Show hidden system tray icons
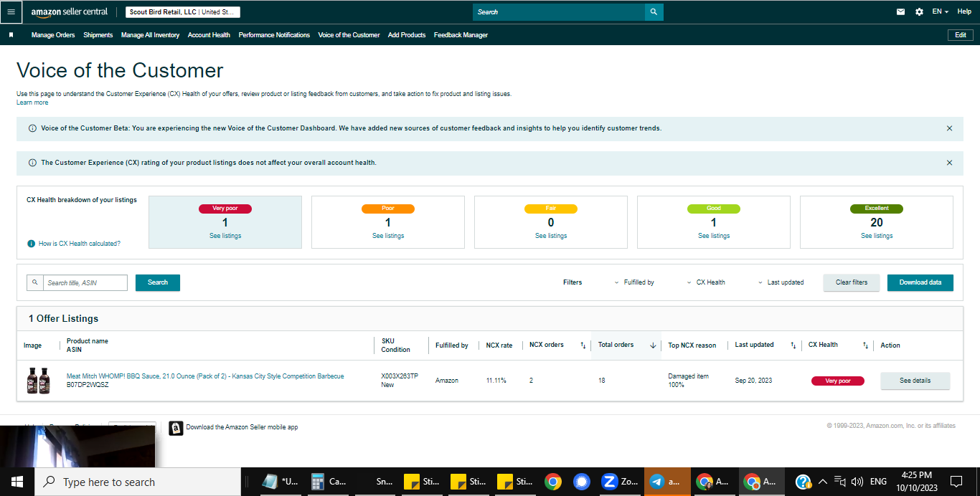The width and height of the screenshot is (980, 496). coord(823,482)
